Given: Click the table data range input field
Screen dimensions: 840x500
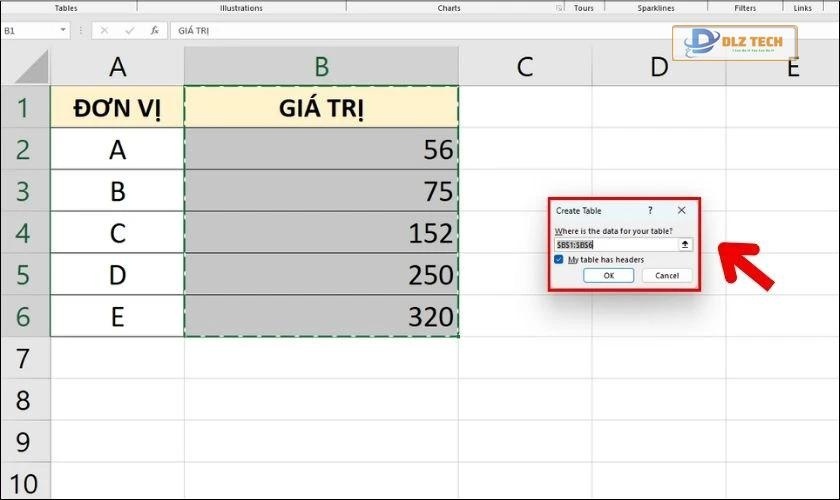Looking at the screenshot, I should pyautogui.click(x=615, y=245).
